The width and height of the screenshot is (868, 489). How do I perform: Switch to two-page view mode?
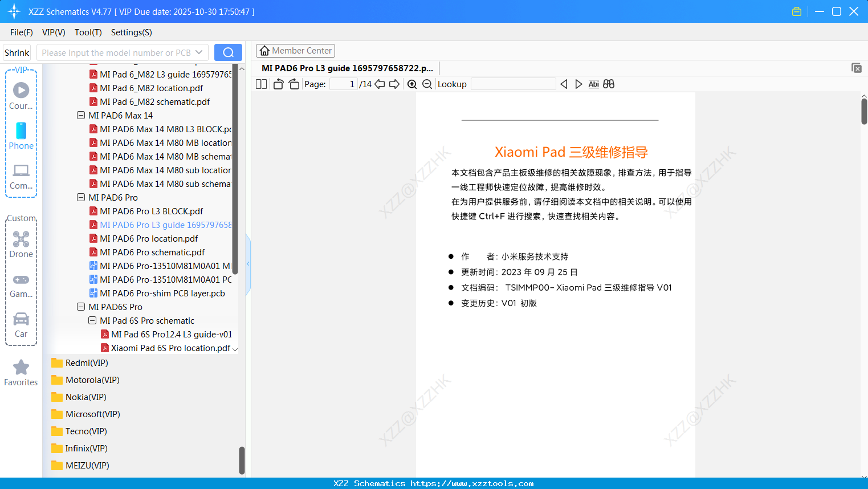click(x=261, y=84)
